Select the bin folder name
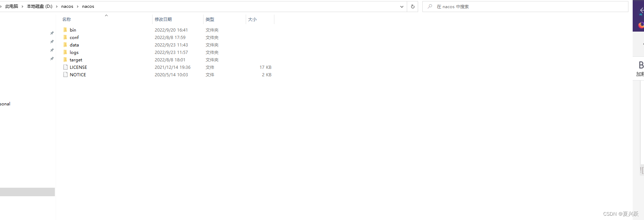The height and width of the screenshot is (220, 644). click(73, 30)
